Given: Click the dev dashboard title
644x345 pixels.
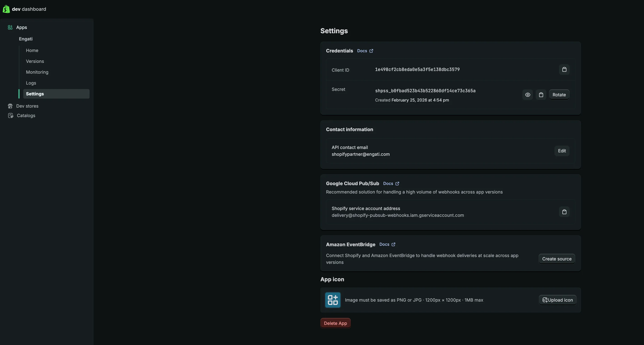Looking at the screenshot, I should click(29, 9).
